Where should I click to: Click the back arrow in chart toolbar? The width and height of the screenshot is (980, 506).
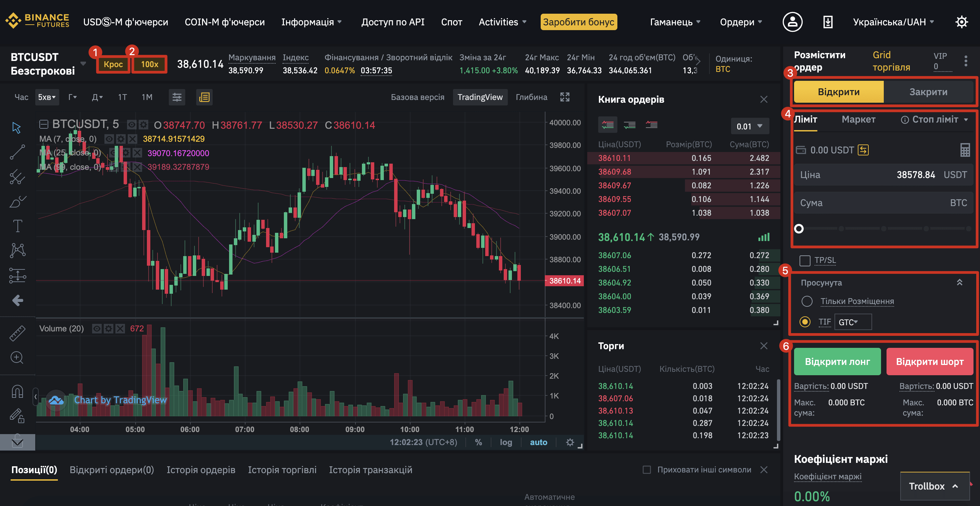tap(17, 301)
